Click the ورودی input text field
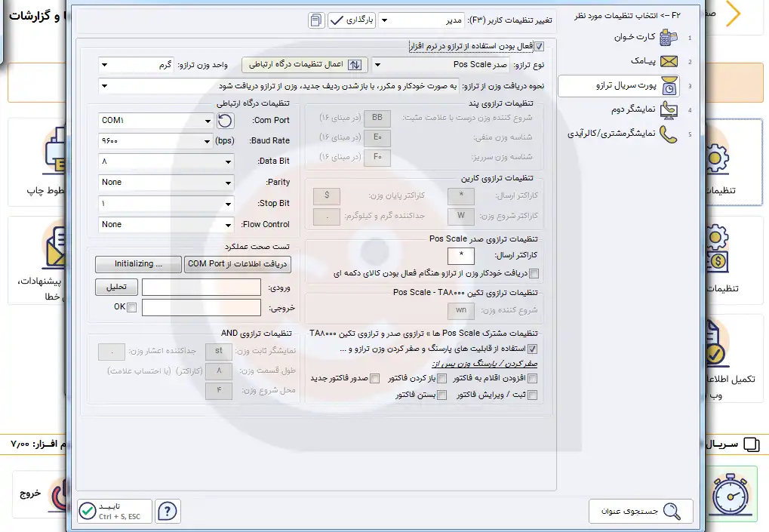This screenshot has width=769, height=532. (200, 287)
